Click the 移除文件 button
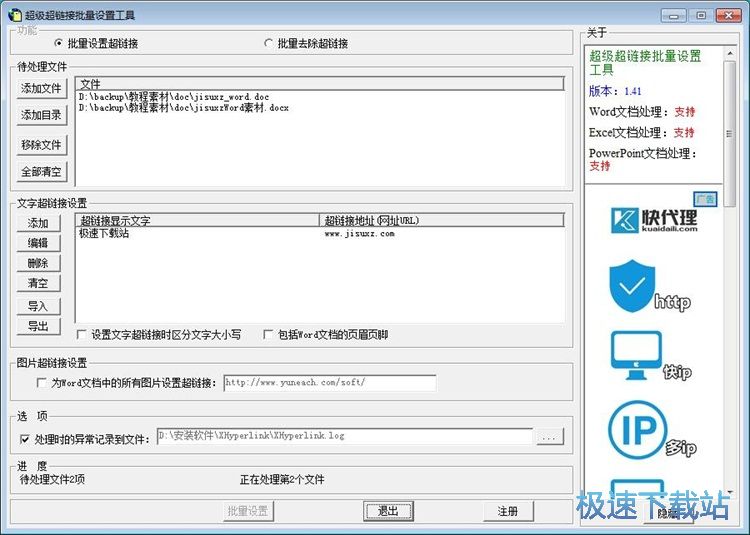This screenshot has width=750, height=535. 42,145
